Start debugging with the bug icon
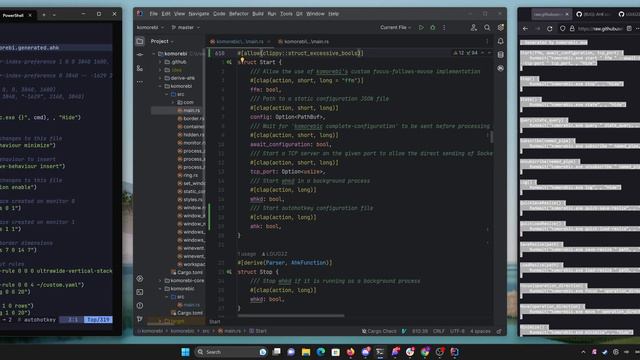The image size is (640, 360). pos(433,27)
